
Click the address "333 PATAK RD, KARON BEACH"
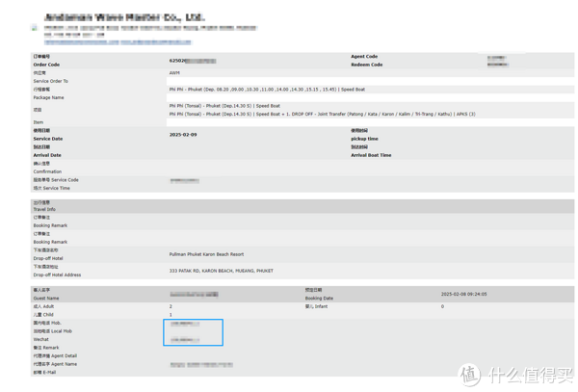click(201, 271)
